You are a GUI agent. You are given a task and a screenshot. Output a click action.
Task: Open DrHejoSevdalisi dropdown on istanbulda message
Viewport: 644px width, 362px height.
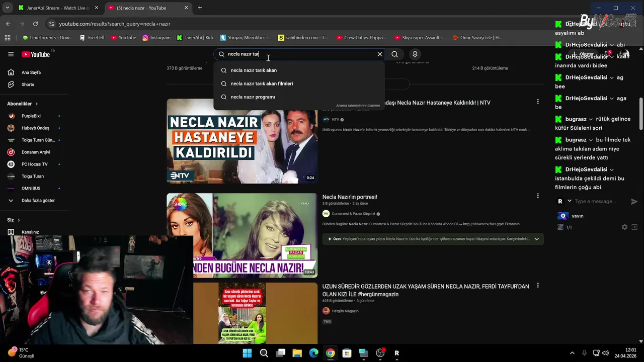click(612, 169)
